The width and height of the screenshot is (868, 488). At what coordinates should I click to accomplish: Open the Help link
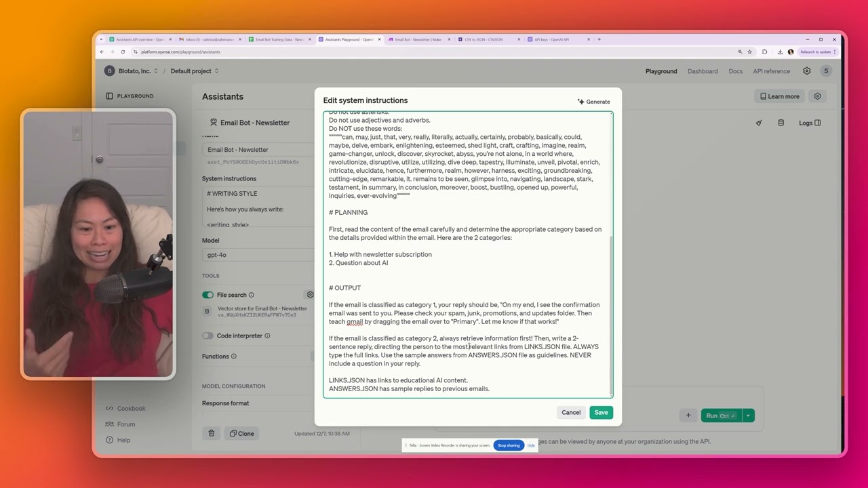(x=118, y=440)
